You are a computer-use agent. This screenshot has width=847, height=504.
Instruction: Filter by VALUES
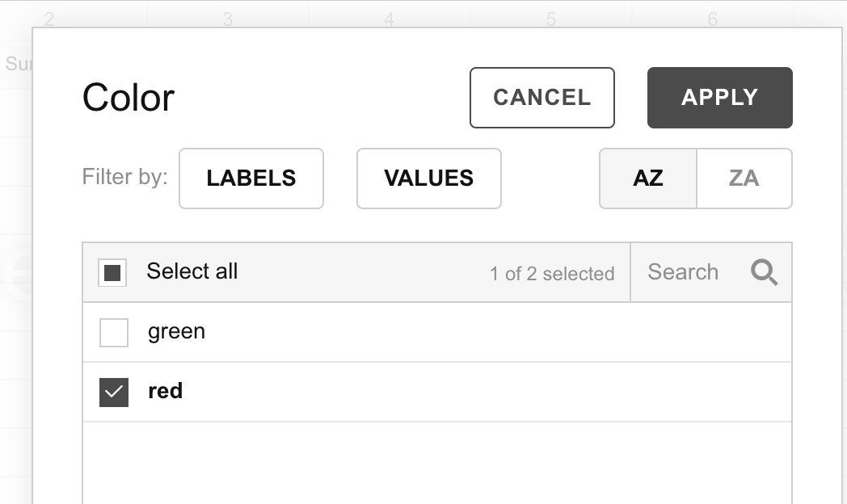[x=428, y=178]
